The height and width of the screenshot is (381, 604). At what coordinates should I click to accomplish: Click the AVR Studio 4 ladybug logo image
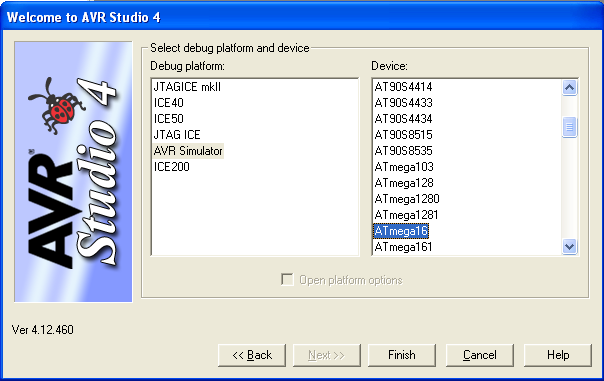pyautogui.click(x=73, y=172)
